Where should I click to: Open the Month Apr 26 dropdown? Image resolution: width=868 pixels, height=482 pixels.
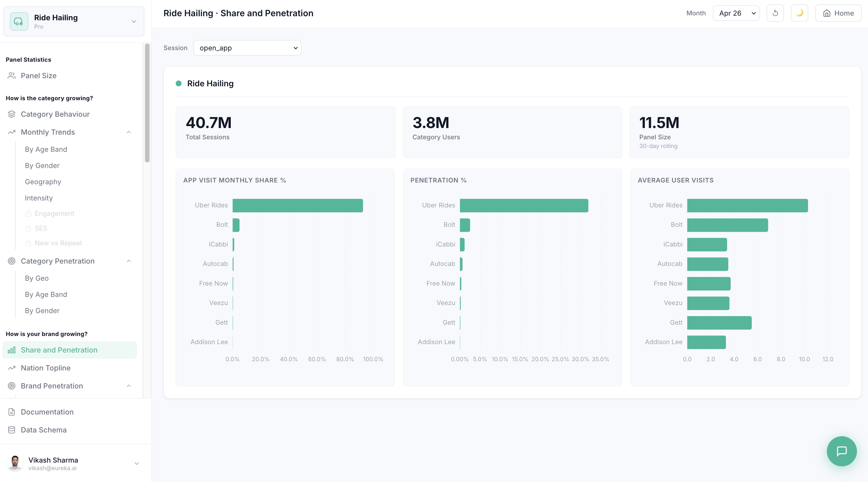tap(736, 13)
